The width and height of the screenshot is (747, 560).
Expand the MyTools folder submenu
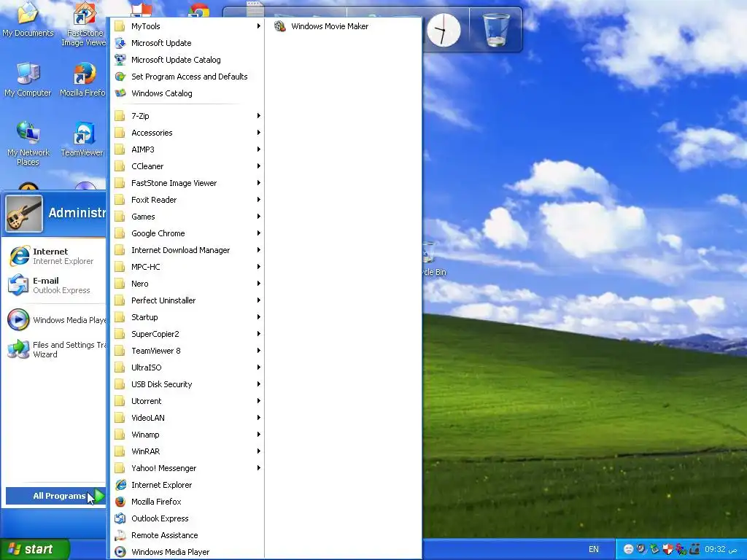click(x=186, y=26)
